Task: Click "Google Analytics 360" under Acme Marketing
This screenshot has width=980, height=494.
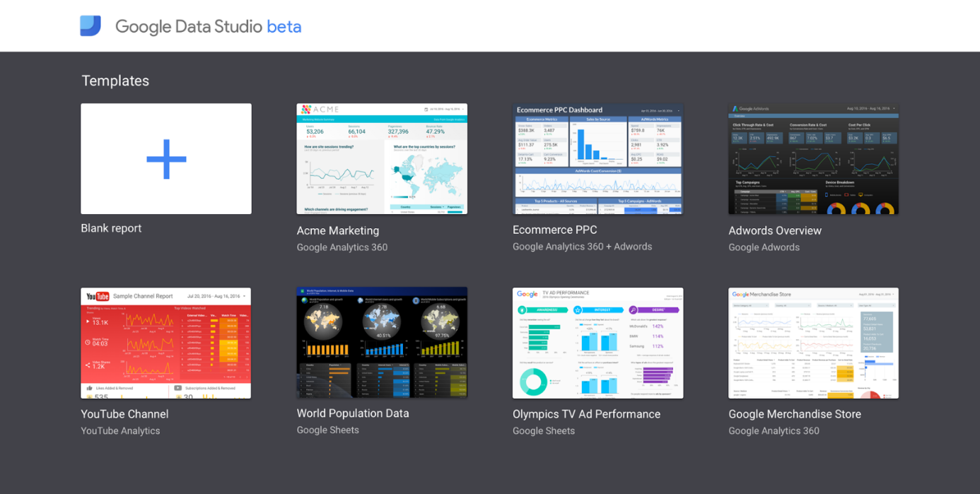Action: [x=342, y=247]
